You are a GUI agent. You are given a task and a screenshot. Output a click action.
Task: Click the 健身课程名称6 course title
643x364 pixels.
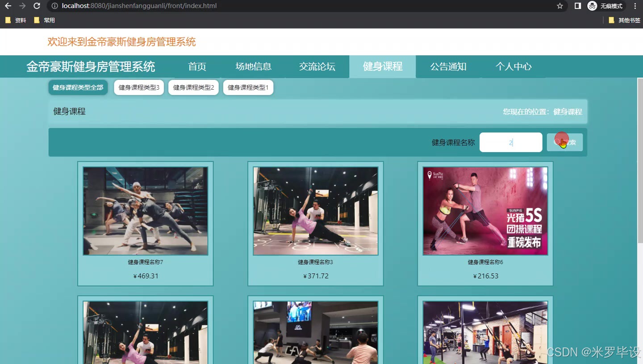click(x=485, y=262)
